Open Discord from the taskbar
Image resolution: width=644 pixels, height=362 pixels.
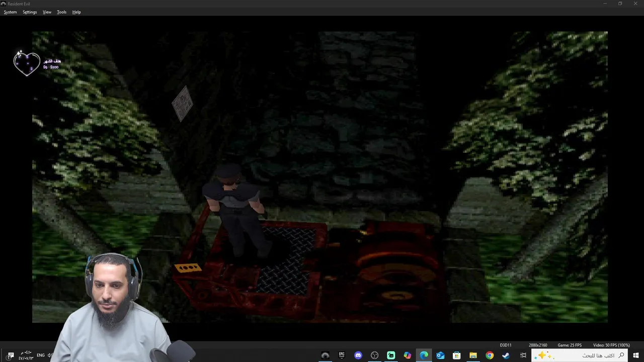pos(358,355)
